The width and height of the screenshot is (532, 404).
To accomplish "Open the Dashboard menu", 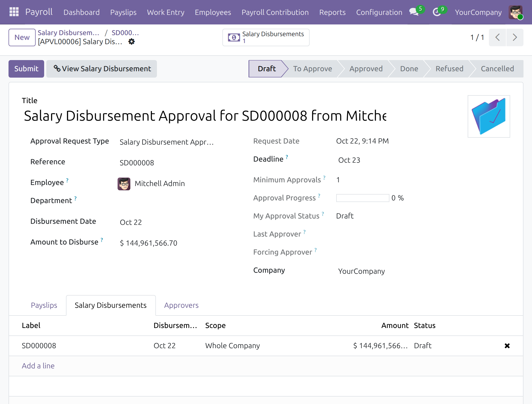I will [x=81, y=12].
